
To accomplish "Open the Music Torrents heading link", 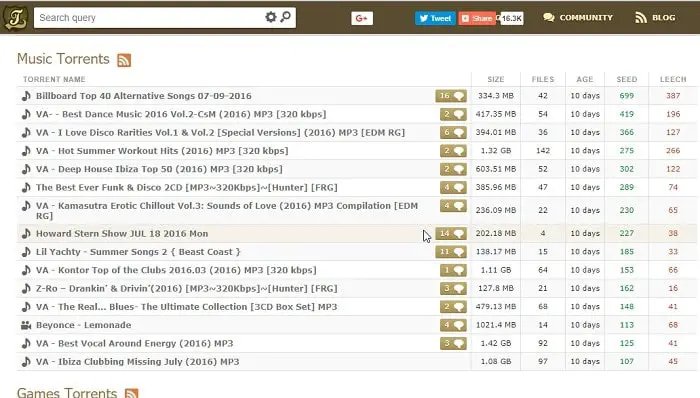I will [x=63, y=59].
